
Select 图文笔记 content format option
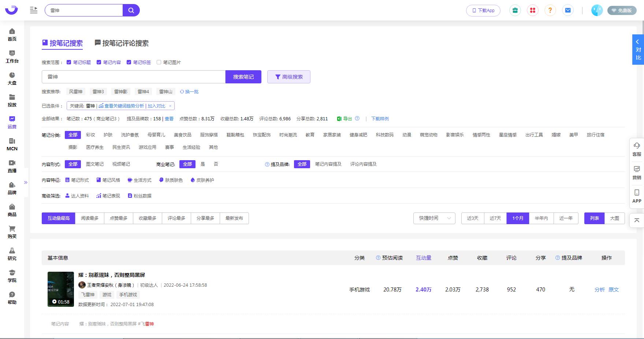[x=95, y=164]
